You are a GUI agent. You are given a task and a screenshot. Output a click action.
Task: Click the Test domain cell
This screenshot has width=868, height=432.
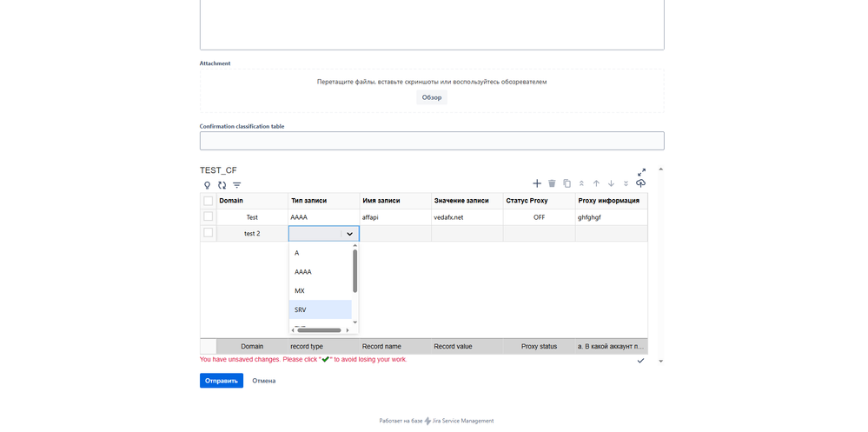(x=252, y=217)
